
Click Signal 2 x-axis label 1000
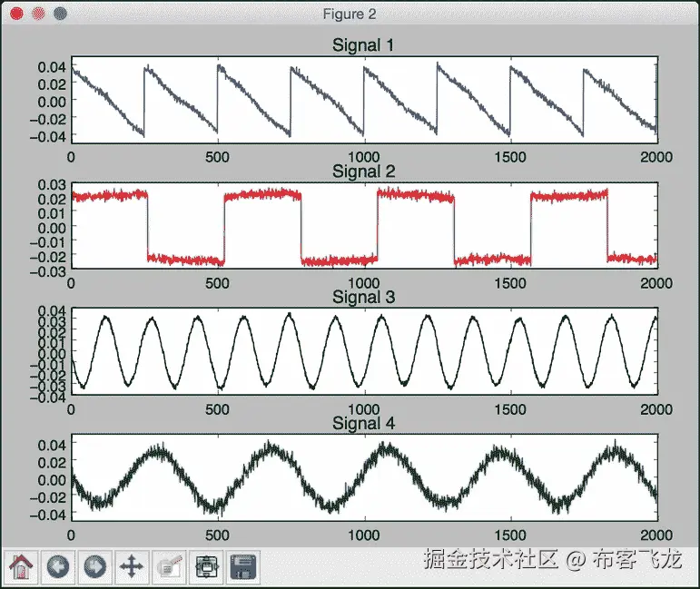tap(364, 283)
